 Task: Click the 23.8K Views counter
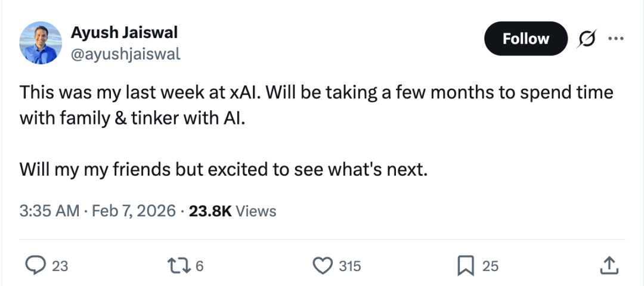pyautogui.click(x=233, y=211)
